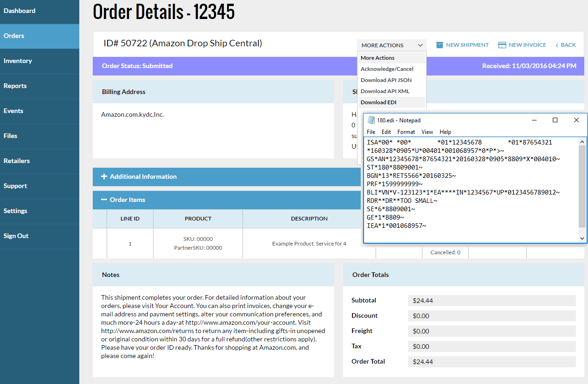588x384 pixels.
Task: Click 'PartnerSKU: 00000' in the order row
Action: click(198, 248)
